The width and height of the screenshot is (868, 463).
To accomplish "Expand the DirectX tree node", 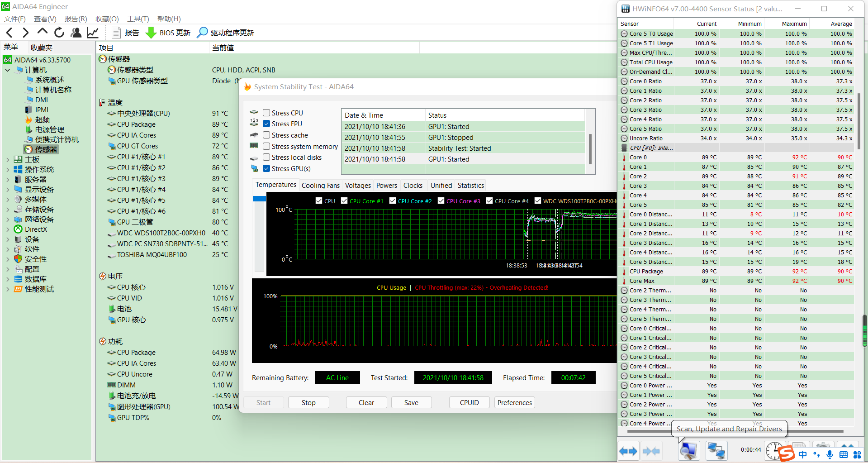I will click(x=8, y=229).
